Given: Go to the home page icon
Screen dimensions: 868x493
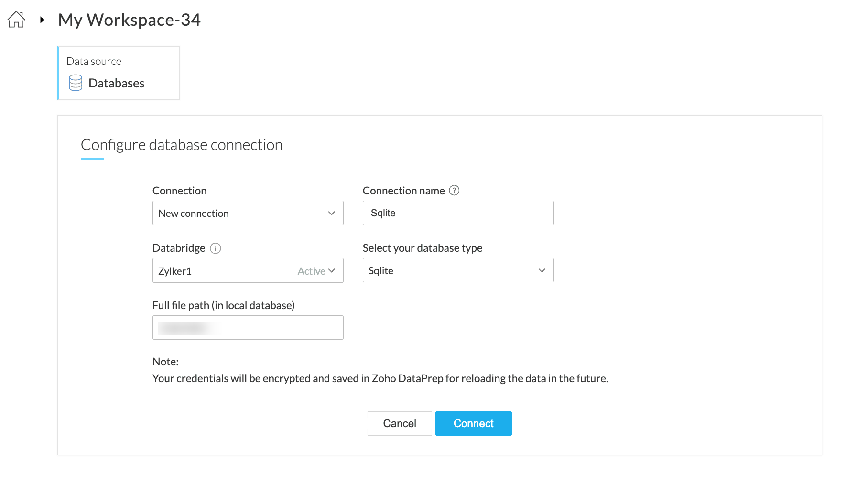Looking at the screenshot, I should point(16,20).
